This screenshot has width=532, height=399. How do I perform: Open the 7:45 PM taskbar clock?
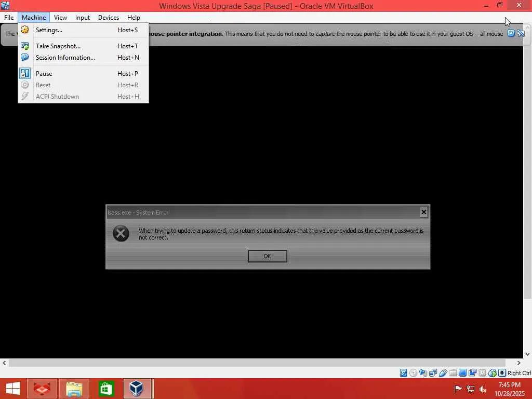(510, 389)
